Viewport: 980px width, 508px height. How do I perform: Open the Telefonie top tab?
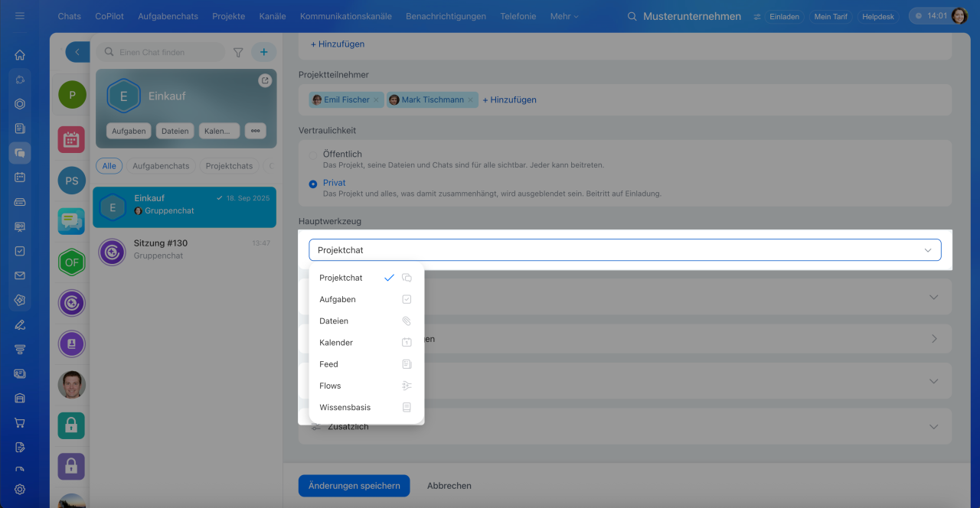click(518, 16)
